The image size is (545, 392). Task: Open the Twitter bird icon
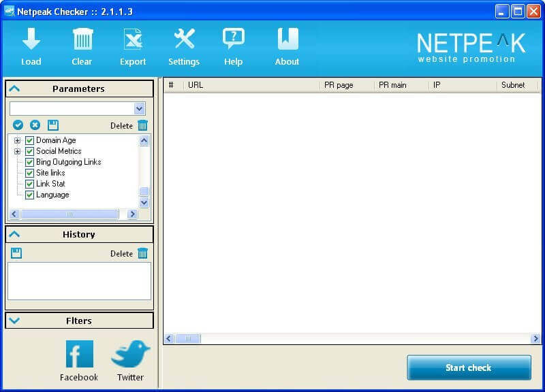[x=130, y=354]
